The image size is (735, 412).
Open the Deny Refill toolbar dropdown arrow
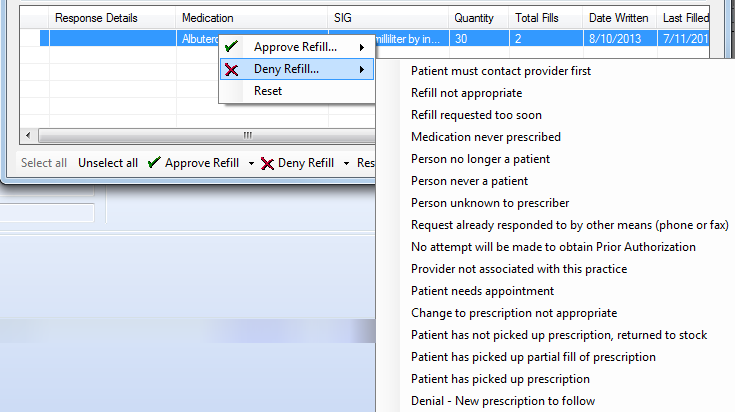pos(346,163)
